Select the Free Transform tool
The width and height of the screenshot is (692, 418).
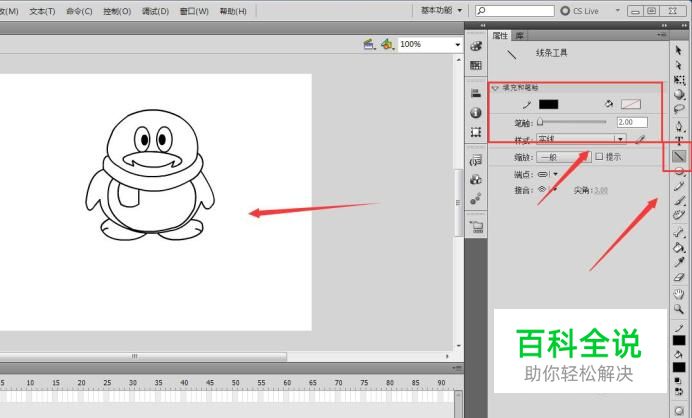679,80
